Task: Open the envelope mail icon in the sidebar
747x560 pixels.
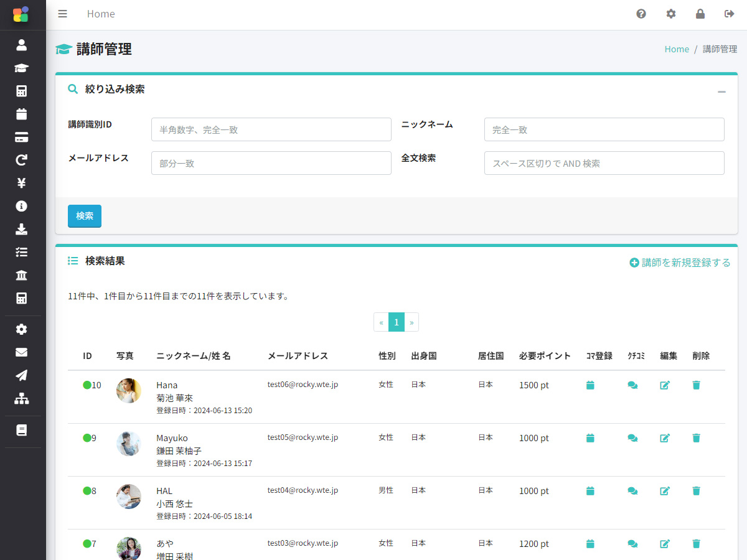Action: click(x=21, y=352)
